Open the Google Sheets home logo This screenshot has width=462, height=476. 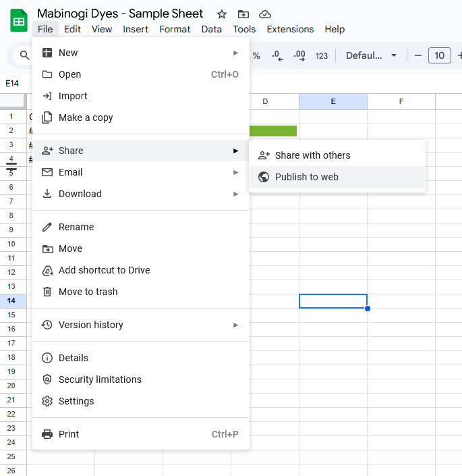click(x=18, y=21)
